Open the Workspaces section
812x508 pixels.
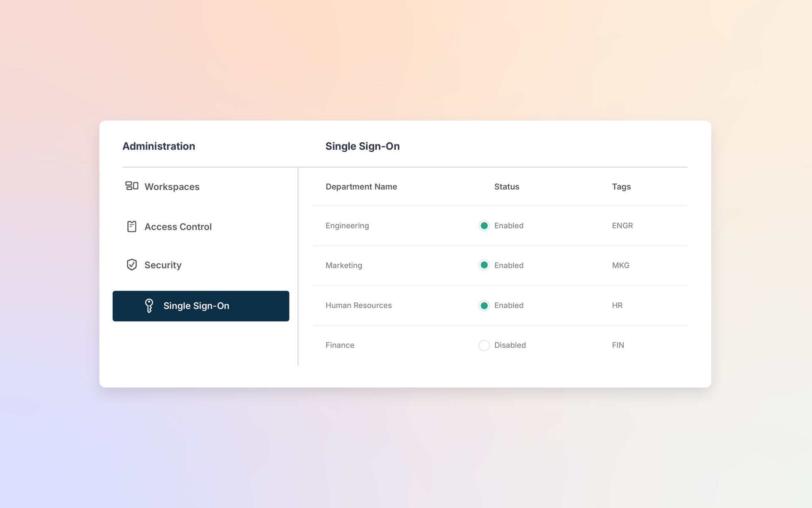coord(172,186)
